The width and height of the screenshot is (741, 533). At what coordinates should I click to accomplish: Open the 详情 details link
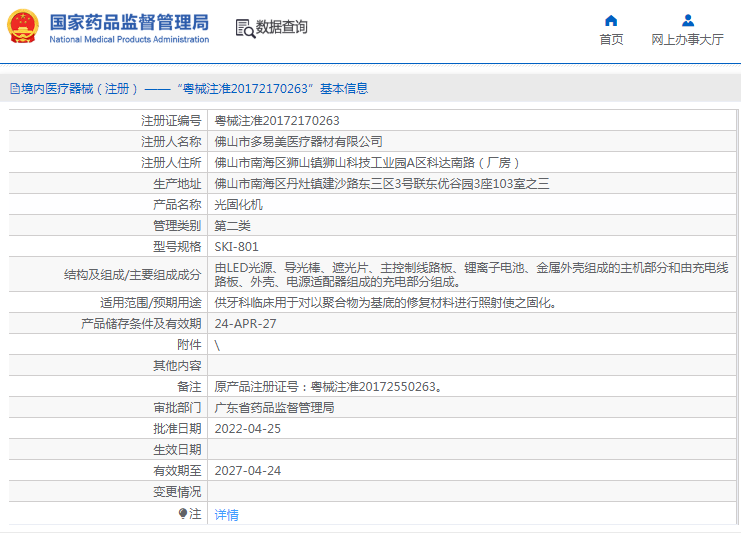coord(227,515)
